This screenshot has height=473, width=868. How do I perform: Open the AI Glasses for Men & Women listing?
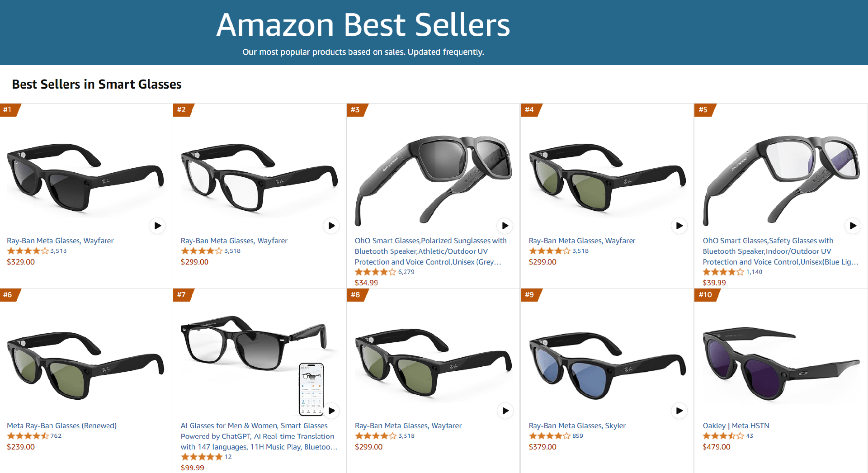(258, 436)
